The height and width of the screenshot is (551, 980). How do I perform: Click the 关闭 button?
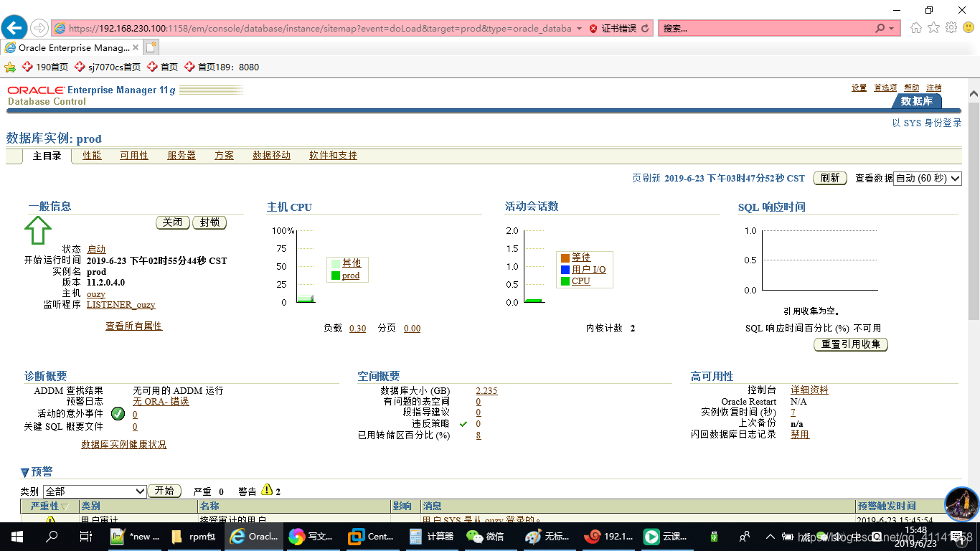coord(173,222)
